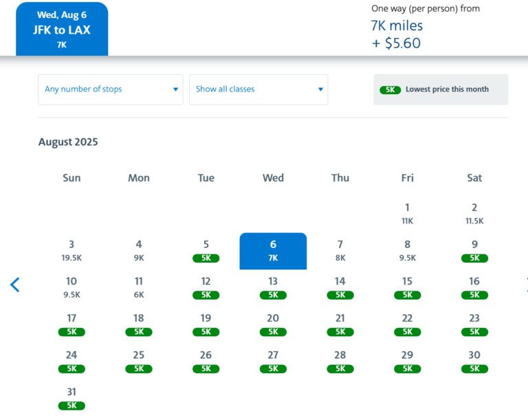Click the 5K badge under August 24
The width and height of the screenshot is (528, 420).
71,369
